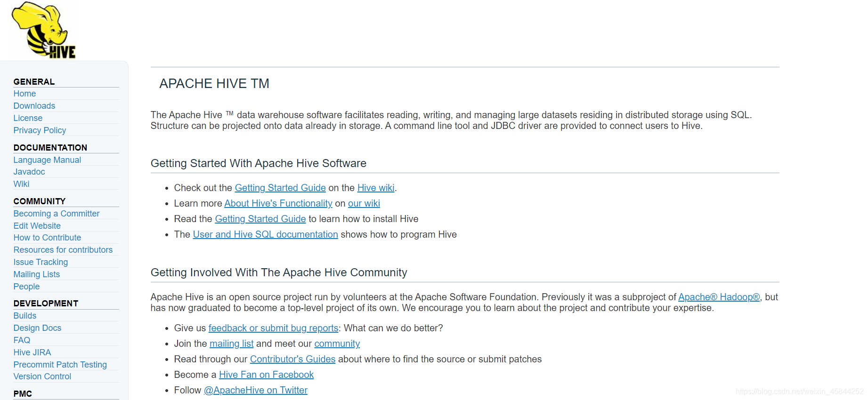Click the APACHE HIVE TM heading
The width and height of the screenshot is (868, 400).
[x=214, y=83]
